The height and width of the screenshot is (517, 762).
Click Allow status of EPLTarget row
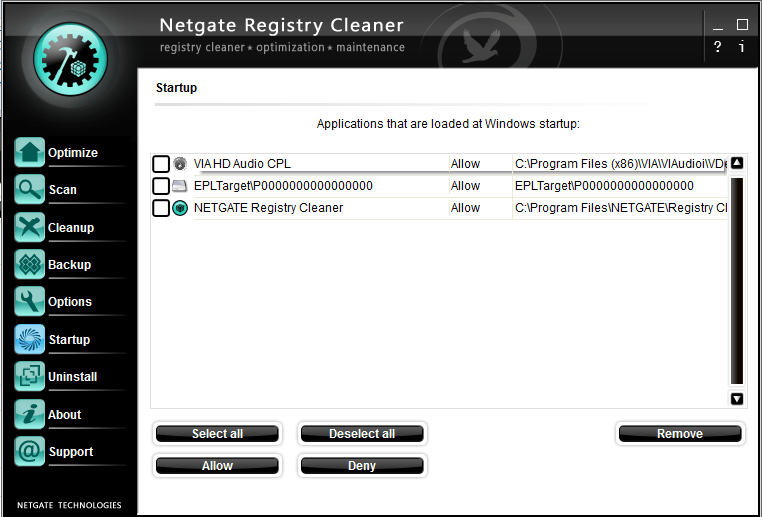pyautogui.click(x=465, y=186)
